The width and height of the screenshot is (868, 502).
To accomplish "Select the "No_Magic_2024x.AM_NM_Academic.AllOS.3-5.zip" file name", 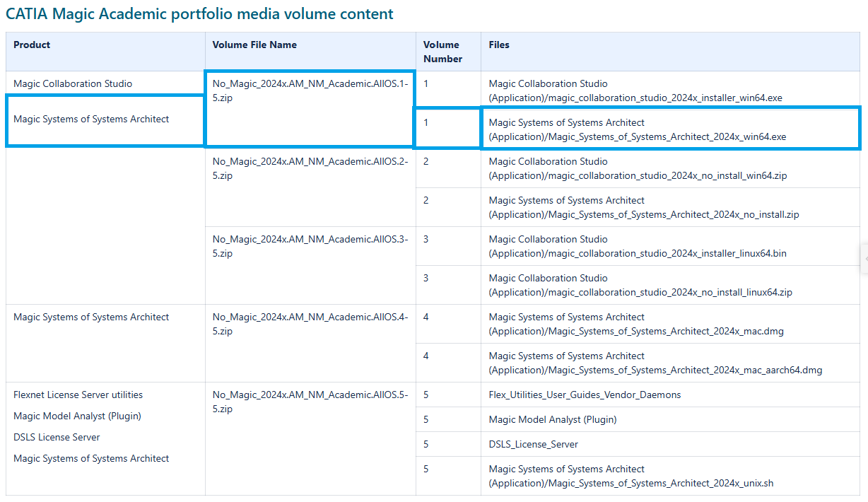I will 310,246.
